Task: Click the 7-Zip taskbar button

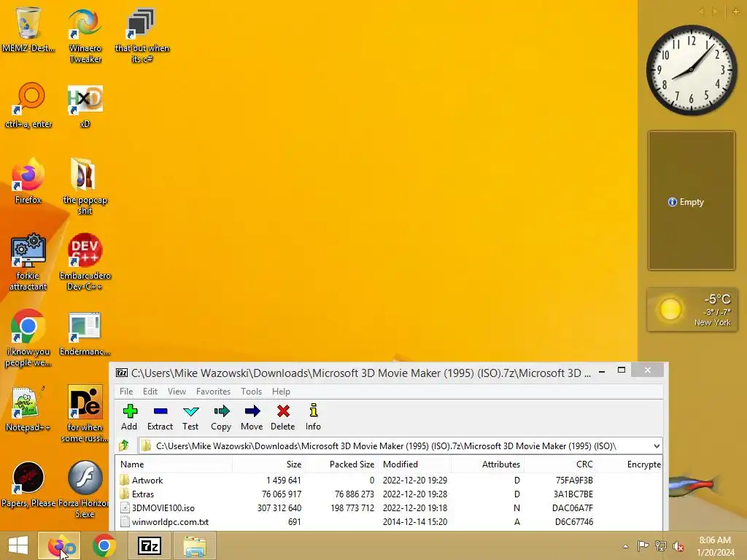Action: click(x=149, y=545)
